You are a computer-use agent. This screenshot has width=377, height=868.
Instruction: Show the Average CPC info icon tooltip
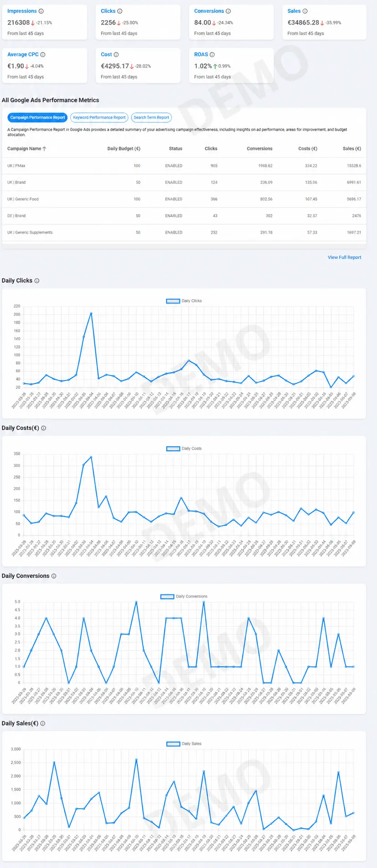43,54
